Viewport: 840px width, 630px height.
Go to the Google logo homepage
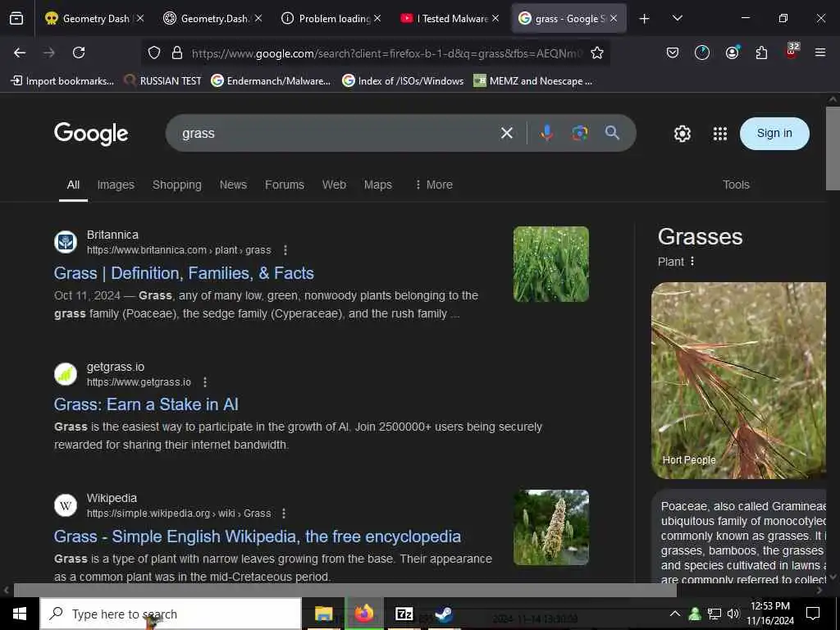(91, 134)
